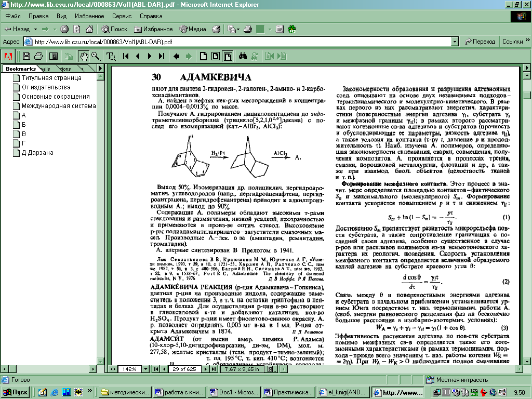The width and height of the screenshot is (532, 399).
Task: Open bookmark Титульная страница
Action: click(51, 78)
